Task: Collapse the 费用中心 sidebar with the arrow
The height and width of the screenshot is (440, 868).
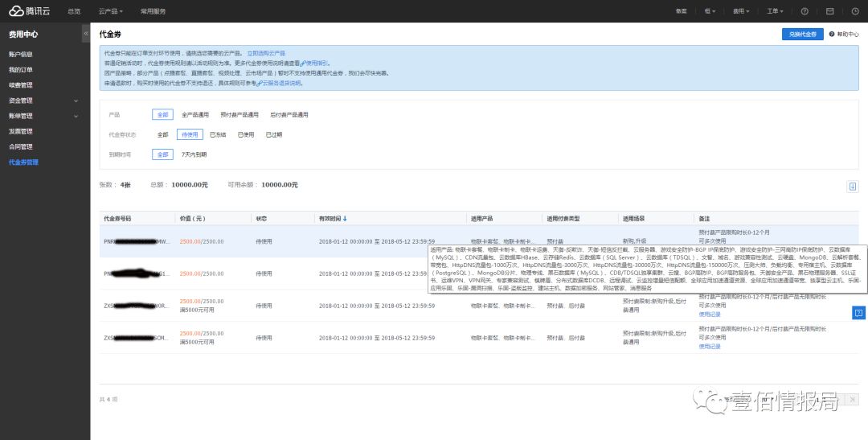Action: point(86,34)
